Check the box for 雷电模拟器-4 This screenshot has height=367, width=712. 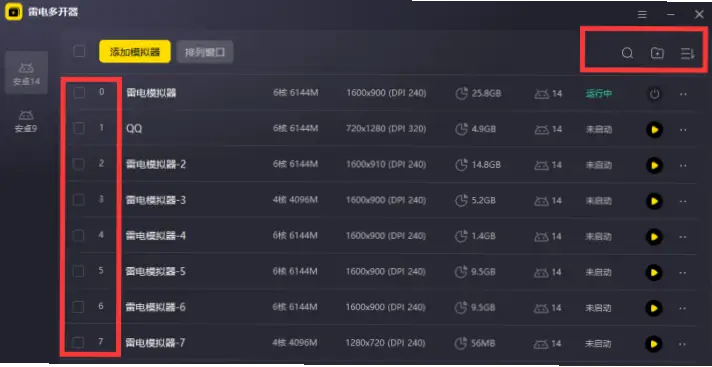tap(79, 235)
